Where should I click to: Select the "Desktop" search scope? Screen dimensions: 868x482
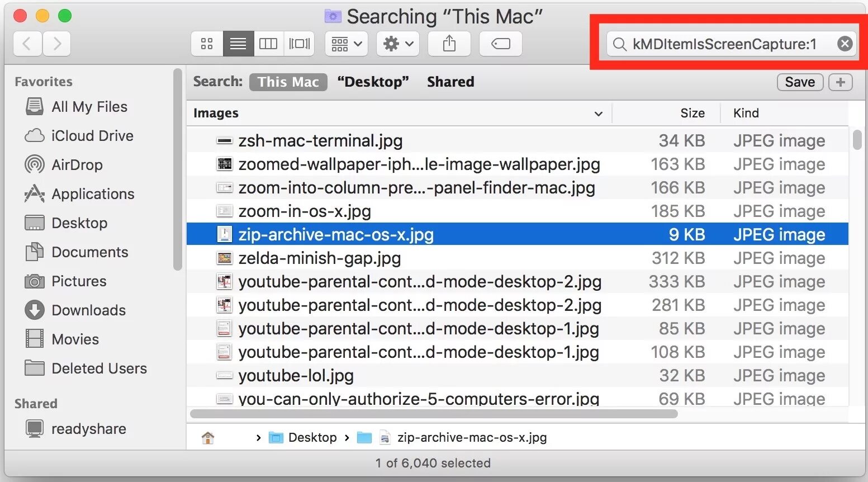[373, 82]
